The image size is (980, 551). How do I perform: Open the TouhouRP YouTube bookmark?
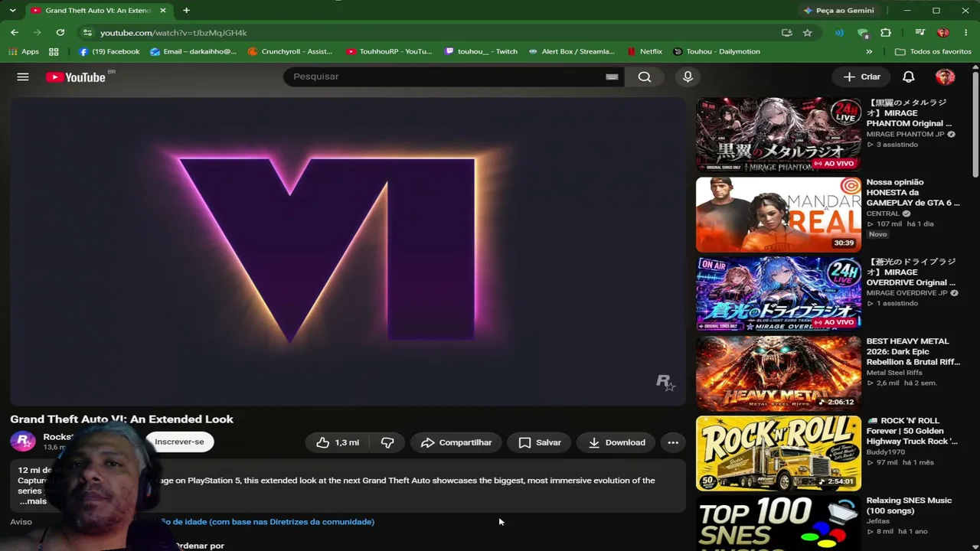click(389, 51)
